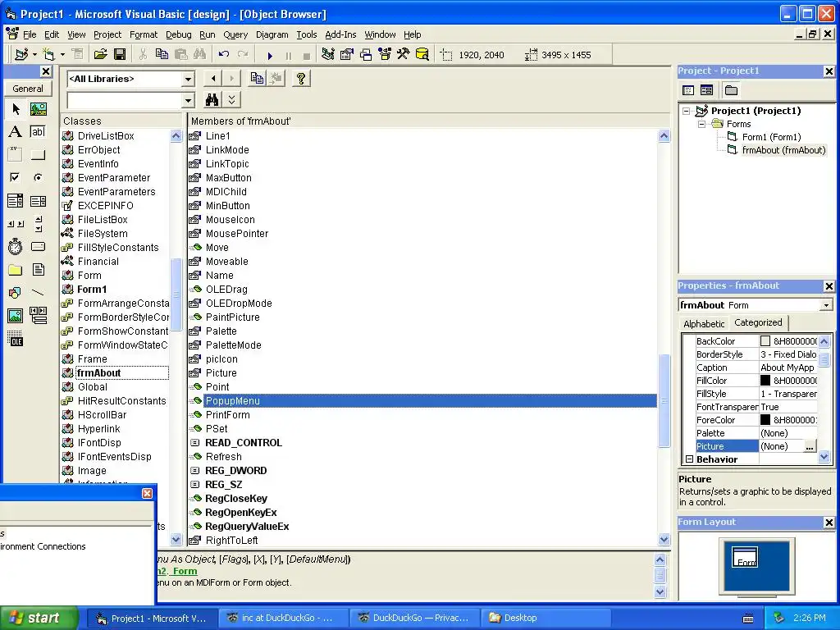
Task: Select the ComboBox control in the toolbox
Action: tap(16, 201)
